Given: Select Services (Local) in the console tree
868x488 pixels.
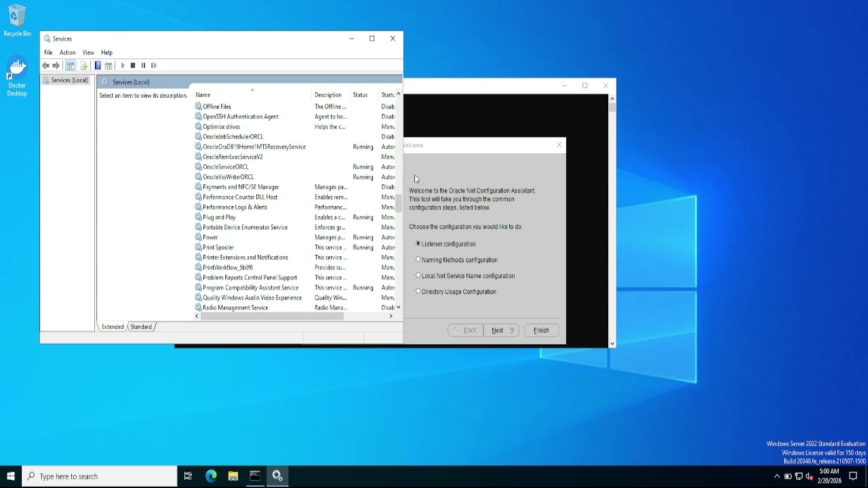Looking at the screenshot, I should click(69, 80).
